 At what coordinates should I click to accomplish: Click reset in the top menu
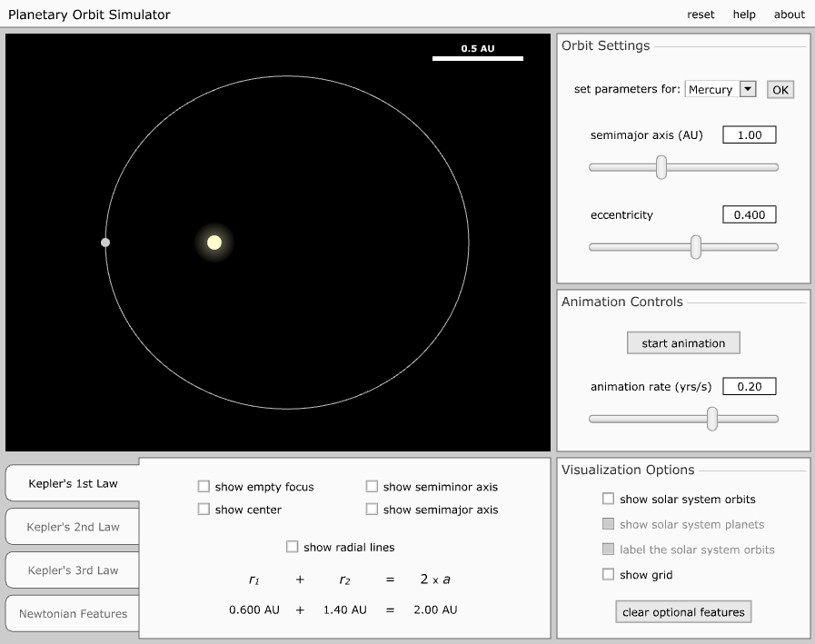(701, 15)
